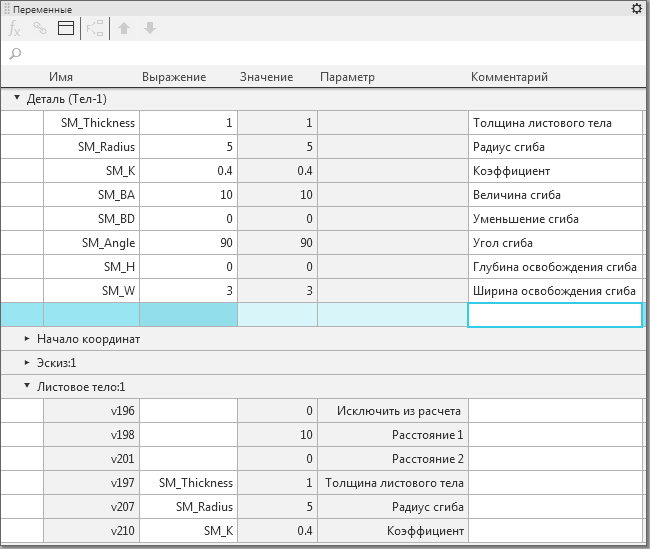Click the tree structure toolbar icon

click(96, 29)
